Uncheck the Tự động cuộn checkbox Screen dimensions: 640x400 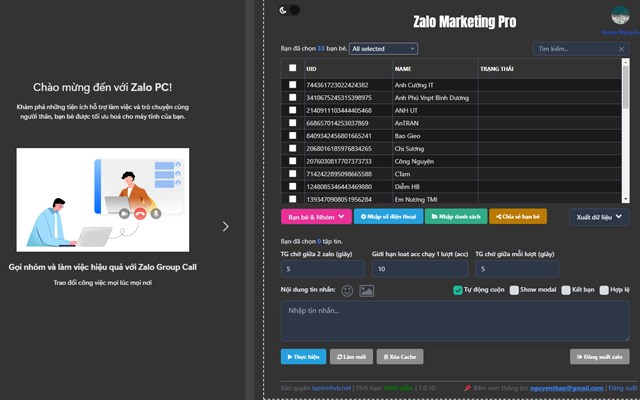(458, 290)
